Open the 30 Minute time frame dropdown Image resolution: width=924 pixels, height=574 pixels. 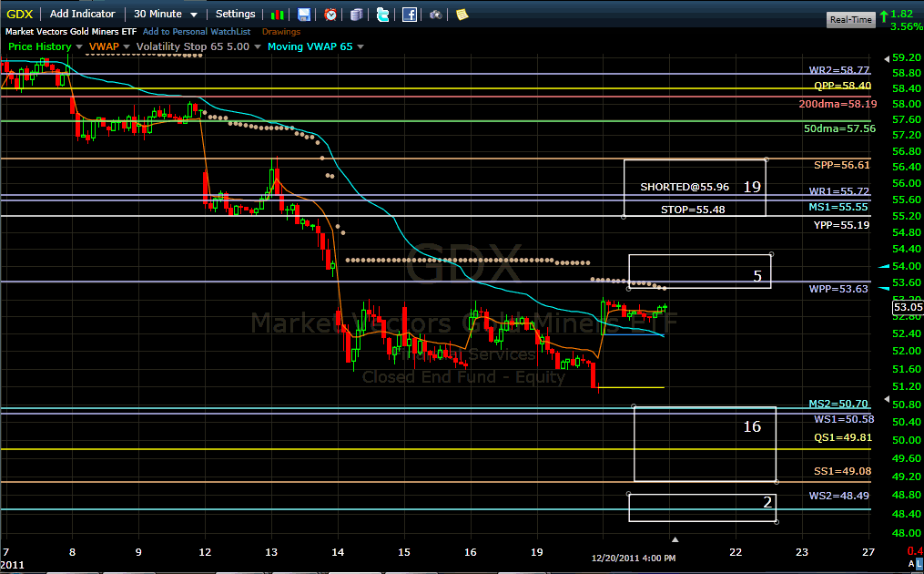[165, 14]
